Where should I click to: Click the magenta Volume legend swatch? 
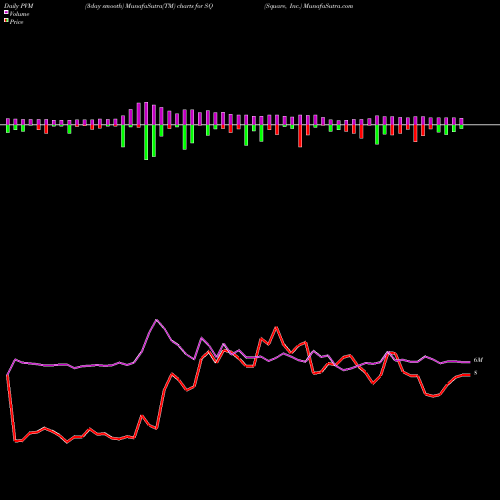click(x=6, y=12)
